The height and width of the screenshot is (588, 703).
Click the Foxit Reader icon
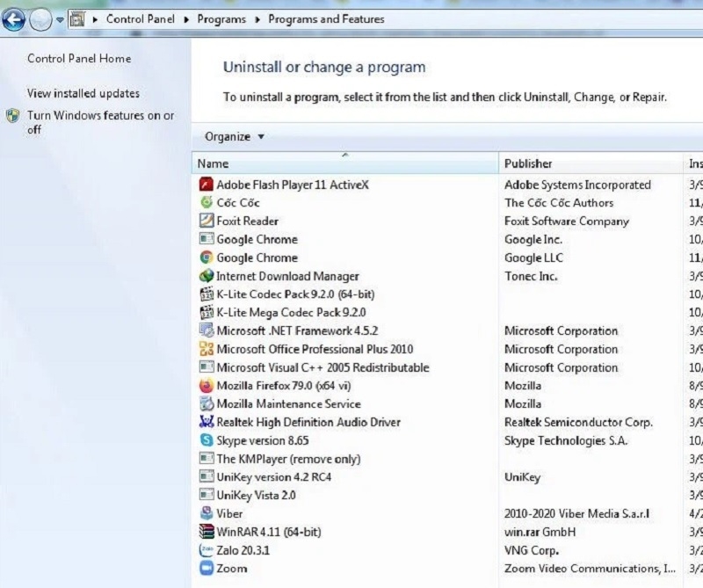(x=206, y=221)
